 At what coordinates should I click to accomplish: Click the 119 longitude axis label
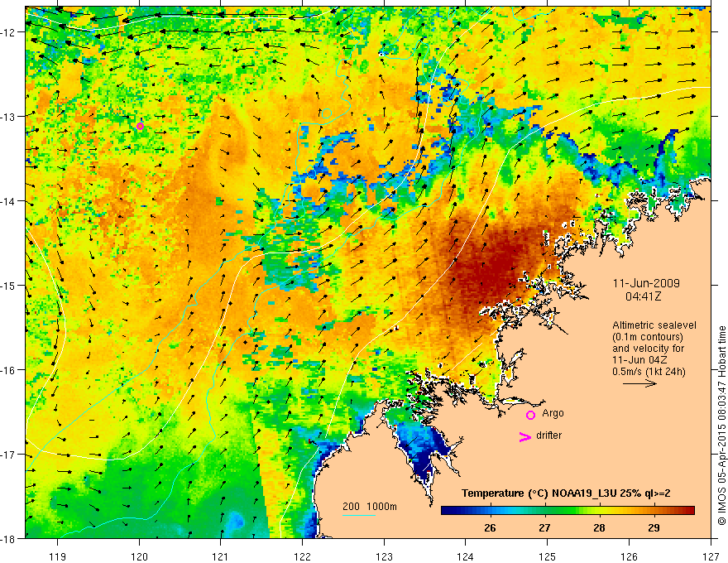[58, 556]
